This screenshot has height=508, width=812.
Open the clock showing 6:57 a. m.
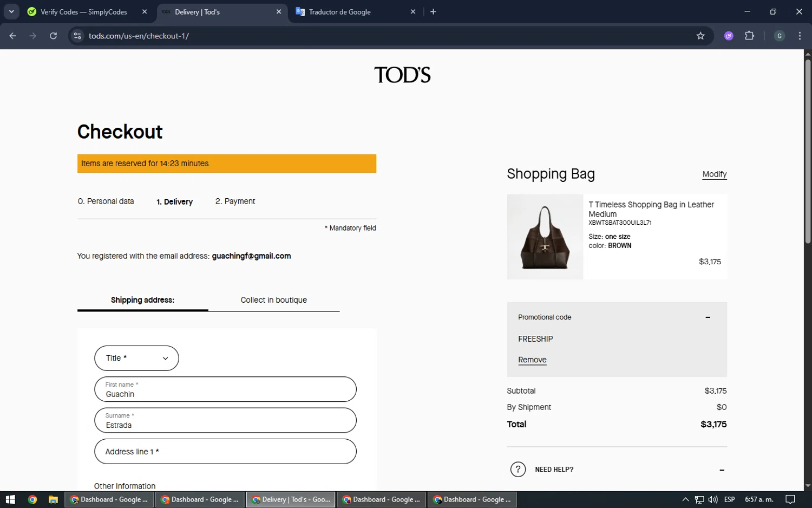(x=759, y=499)
